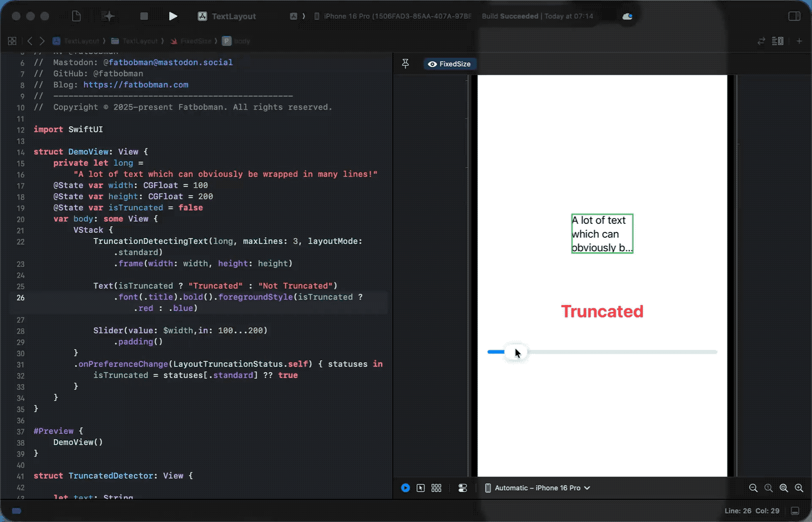Toggle the right inspector panel

click(x=794, y=16)
